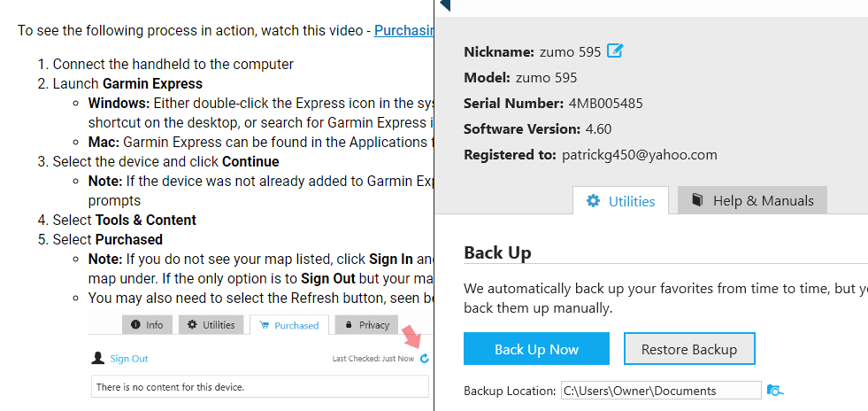Screen dimensions: 868x411
Task: Click the Info tab in the webpage image
Action: coord(147,325)
